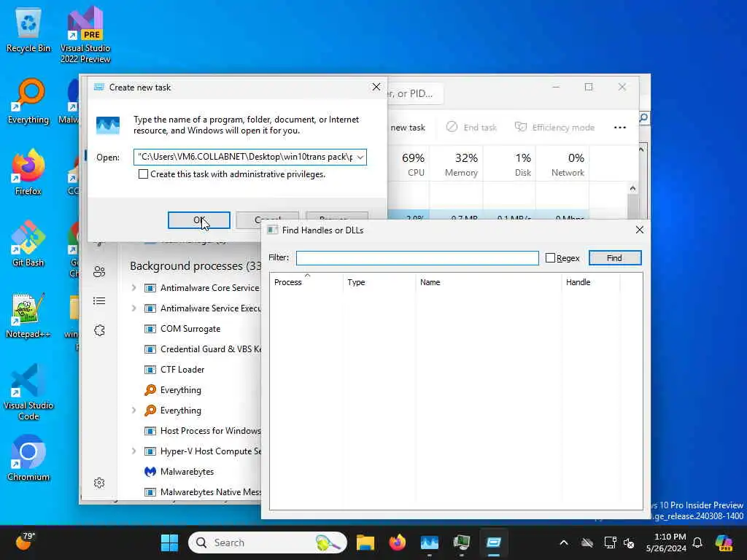
Task: Open Task Manager Services puzzle sidebar icon
Action: tap(99, 330)
